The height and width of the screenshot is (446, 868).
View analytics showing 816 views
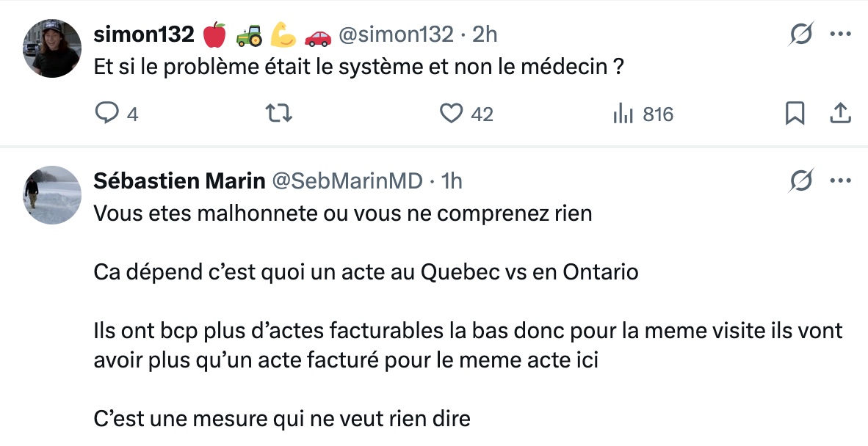click(x=623, y=114)
